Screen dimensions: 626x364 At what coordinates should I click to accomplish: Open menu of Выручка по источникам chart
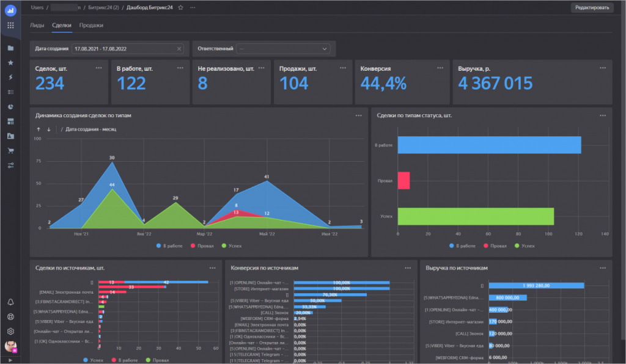pos(603,268)
